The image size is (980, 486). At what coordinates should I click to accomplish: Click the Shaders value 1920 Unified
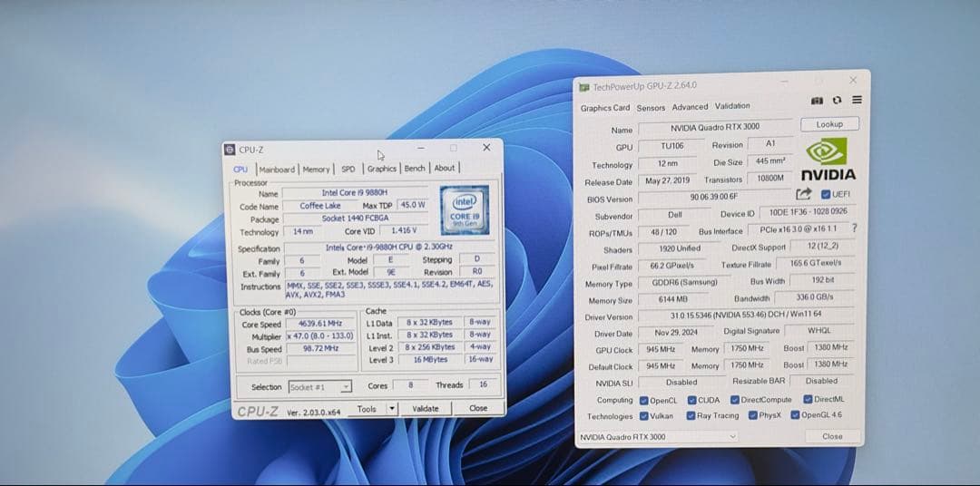point(680,248)
